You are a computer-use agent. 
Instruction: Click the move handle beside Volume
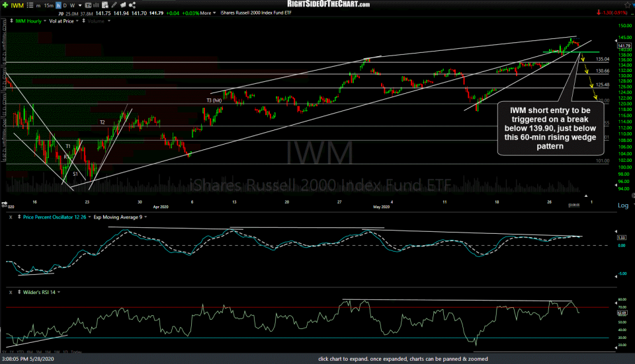[x=84, y=20]
